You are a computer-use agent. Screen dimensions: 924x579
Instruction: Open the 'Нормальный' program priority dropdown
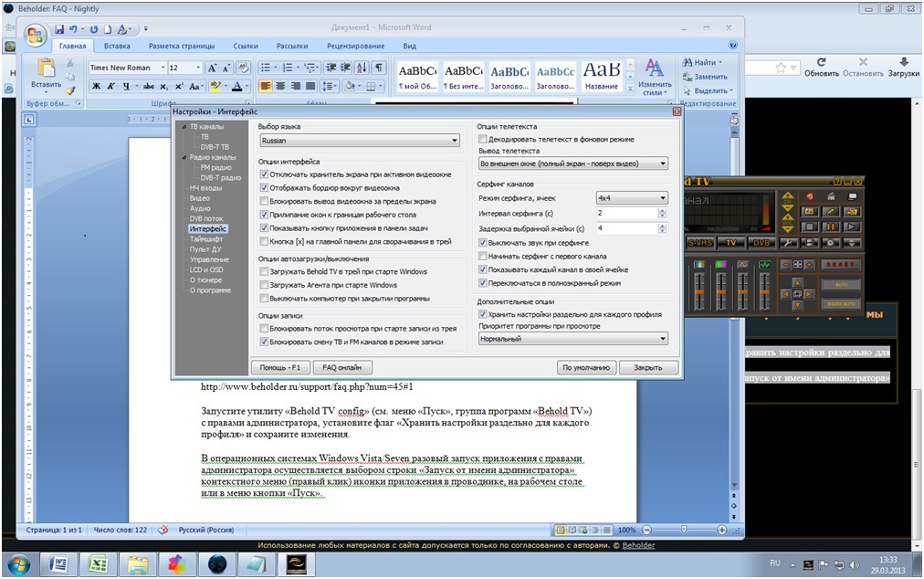[x=572, y=339]
